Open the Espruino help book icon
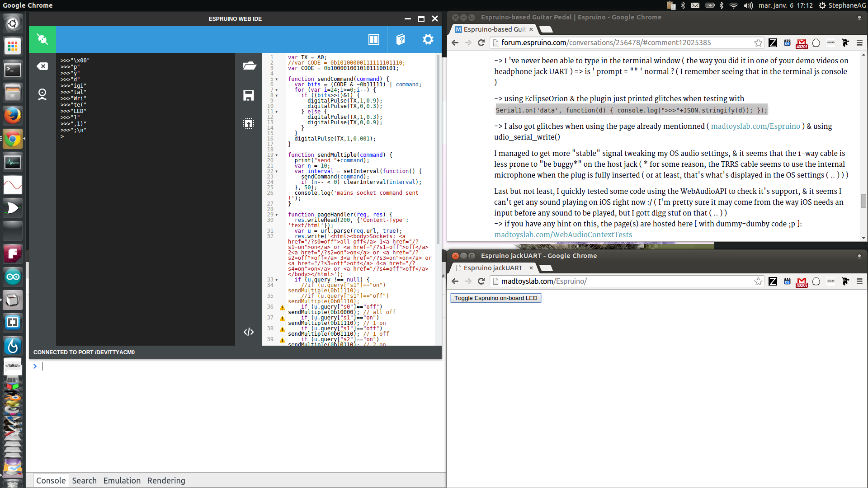 (401, 39)
